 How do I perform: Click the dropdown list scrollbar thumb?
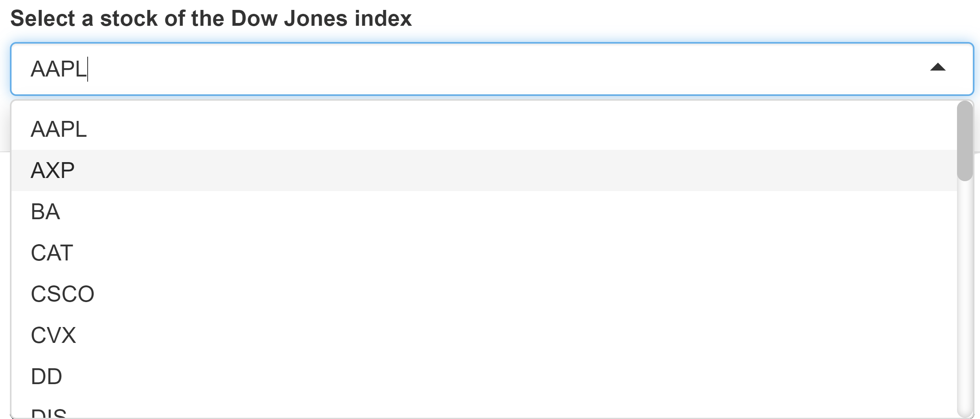click(x=965, y=141)
